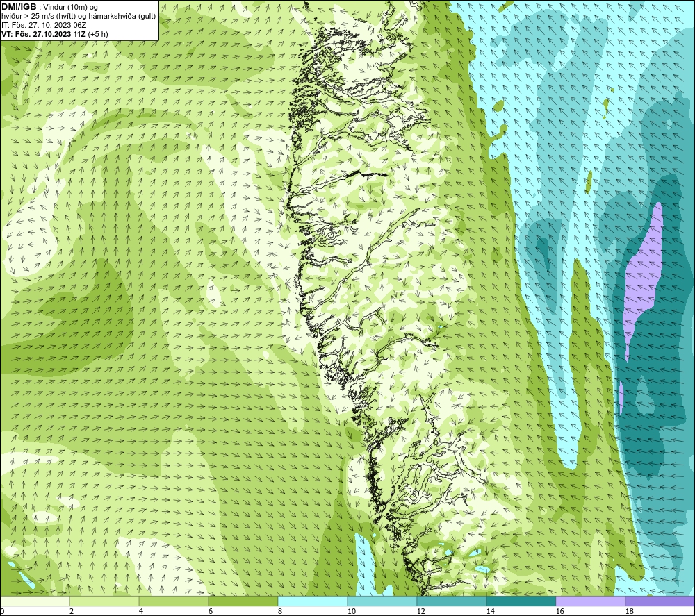This screenshot has width=695, height=616.
Task: Click the 16-18 m/s light purple legend swatch
Action: 590,601
